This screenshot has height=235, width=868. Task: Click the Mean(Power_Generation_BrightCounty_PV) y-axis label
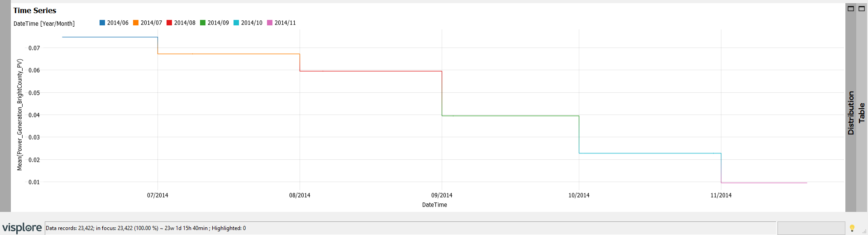(x=19, y=115)
